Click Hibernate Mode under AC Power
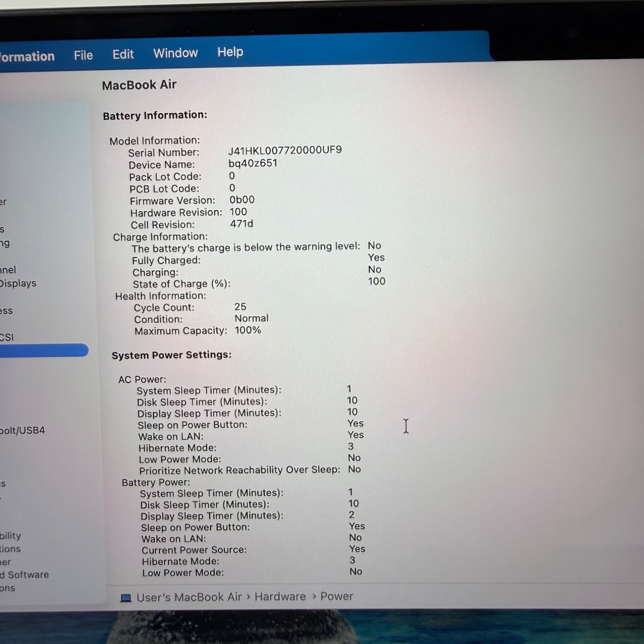This screenshot has height=644, width=644. 177,448
